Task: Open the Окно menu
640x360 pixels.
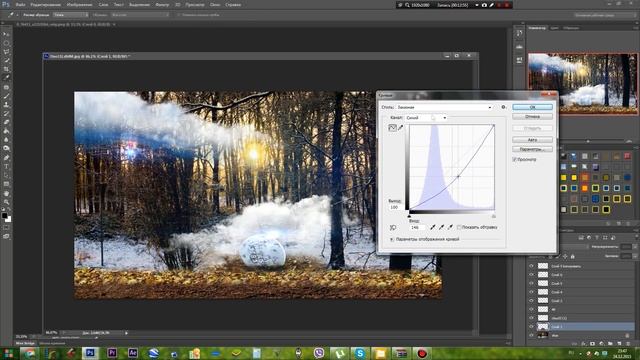Action: pos(215,5)
